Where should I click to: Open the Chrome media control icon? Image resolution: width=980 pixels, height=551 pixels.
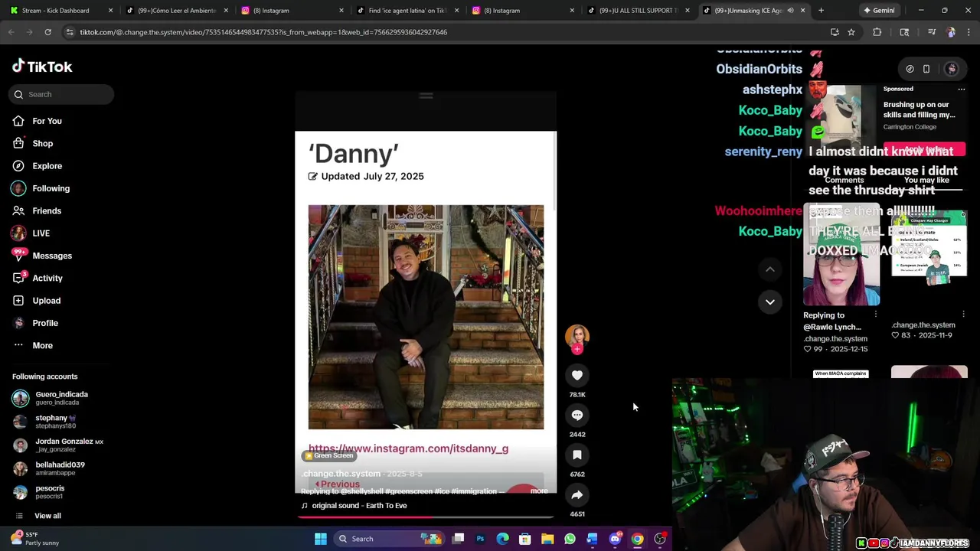(932, 32)
